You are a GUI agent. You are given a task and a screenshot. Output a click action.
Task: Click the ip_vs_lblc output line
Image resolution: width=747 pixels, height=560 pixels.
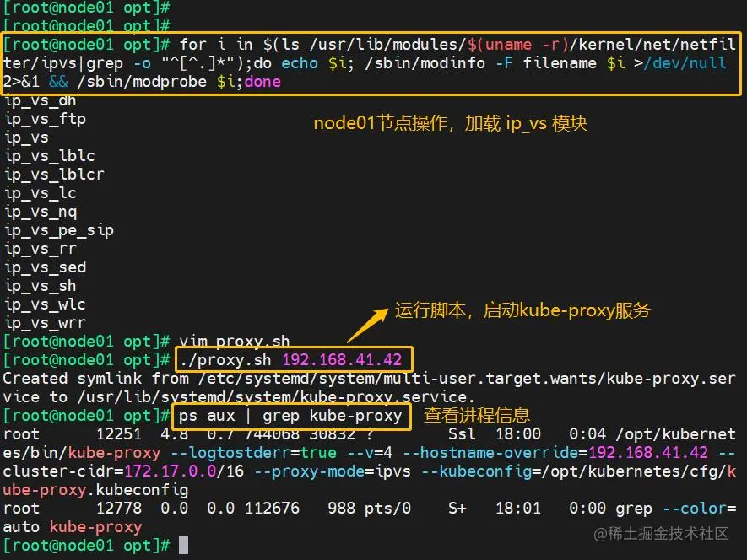tap(50, 156)
